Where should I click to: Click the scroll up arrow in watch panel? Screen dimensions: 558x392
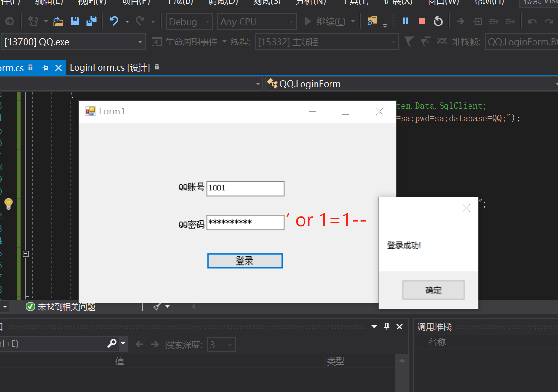402,361
